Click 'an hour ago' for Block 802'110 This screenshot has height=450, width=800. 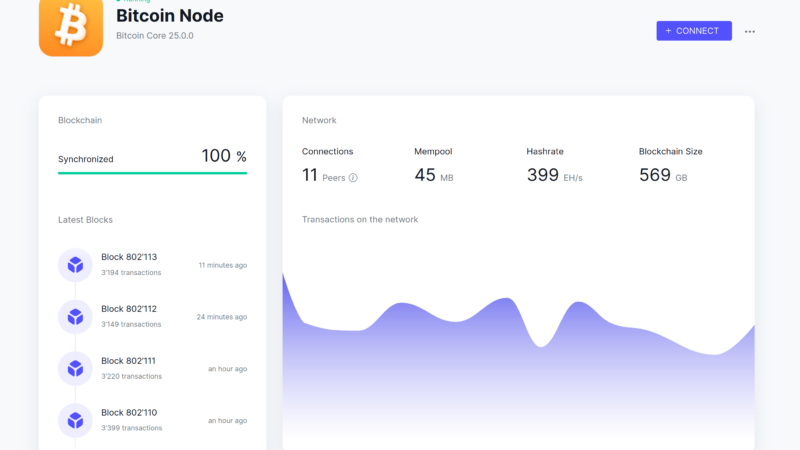(x=228, y=420)
